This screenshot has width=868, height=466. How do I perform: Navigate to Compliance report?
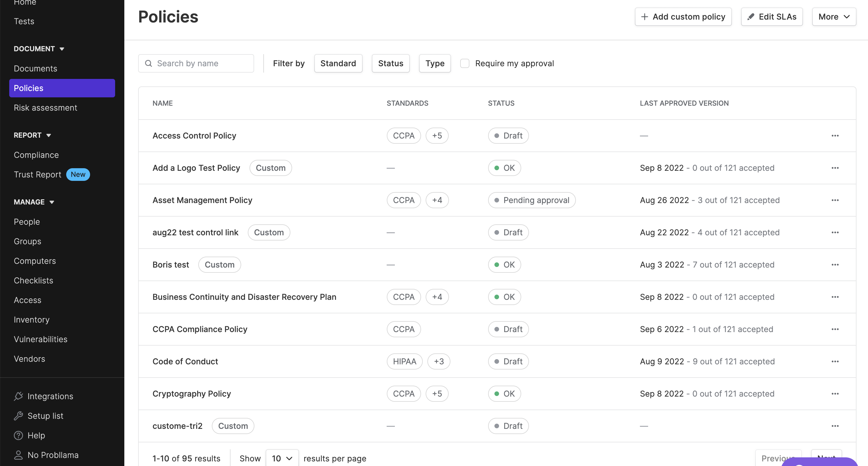(x=36, y=155)
